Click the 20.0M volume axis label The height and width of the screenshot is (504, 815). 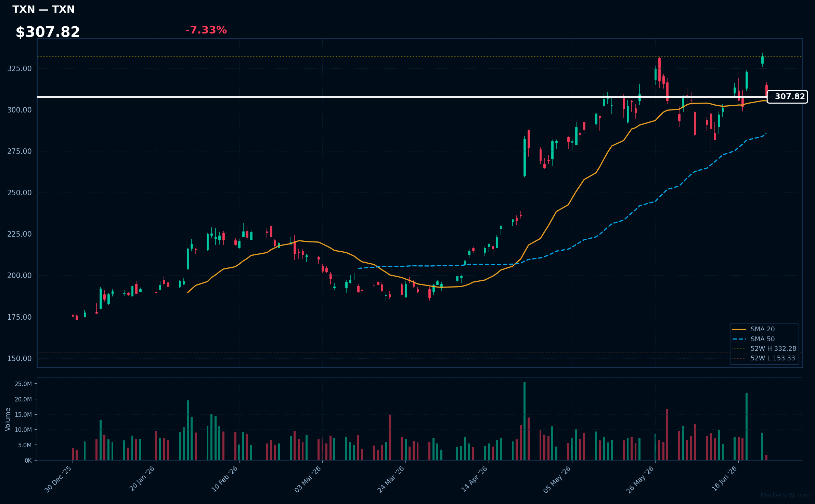coord(23,399)
